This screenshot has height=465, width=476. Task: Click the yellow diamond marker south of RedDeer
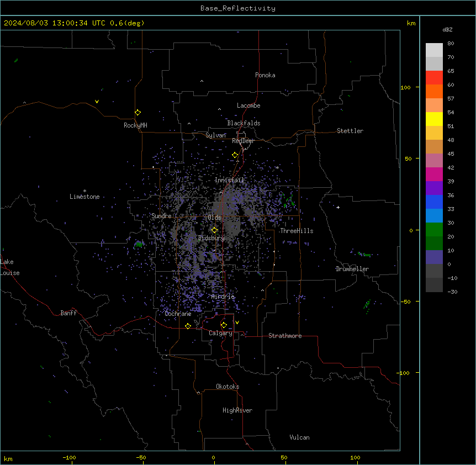[x=235, y=155]
